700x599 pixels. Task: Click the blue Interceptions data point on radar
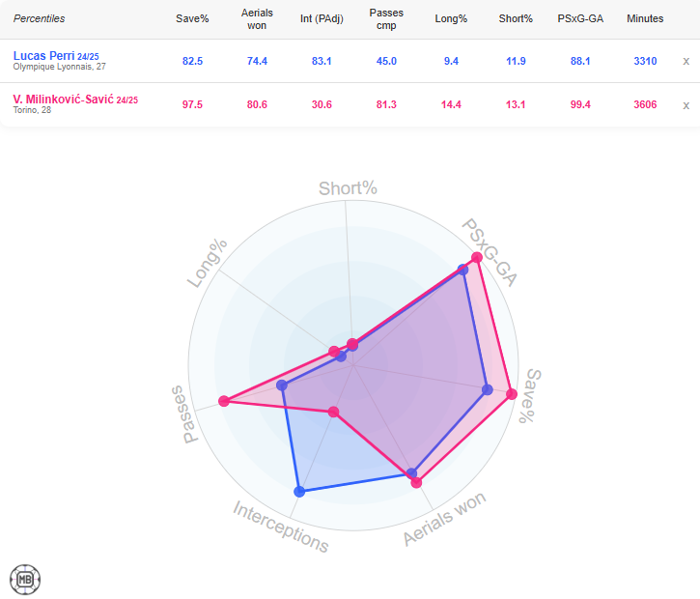(299, 492)
